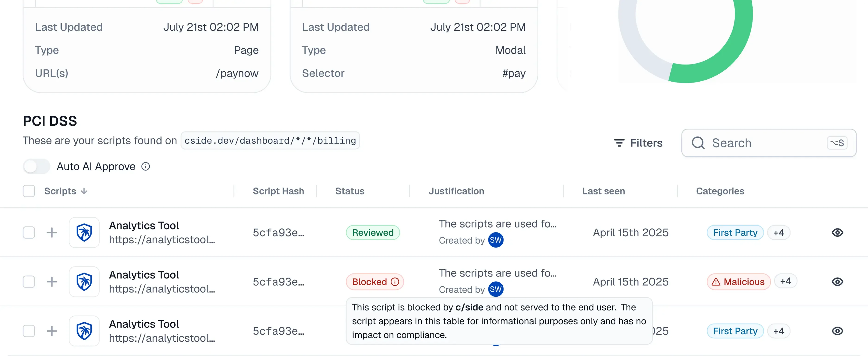Open the Filters menu
Image resolution: width=868 pixels, height=356 pixels.
(638, 143)
